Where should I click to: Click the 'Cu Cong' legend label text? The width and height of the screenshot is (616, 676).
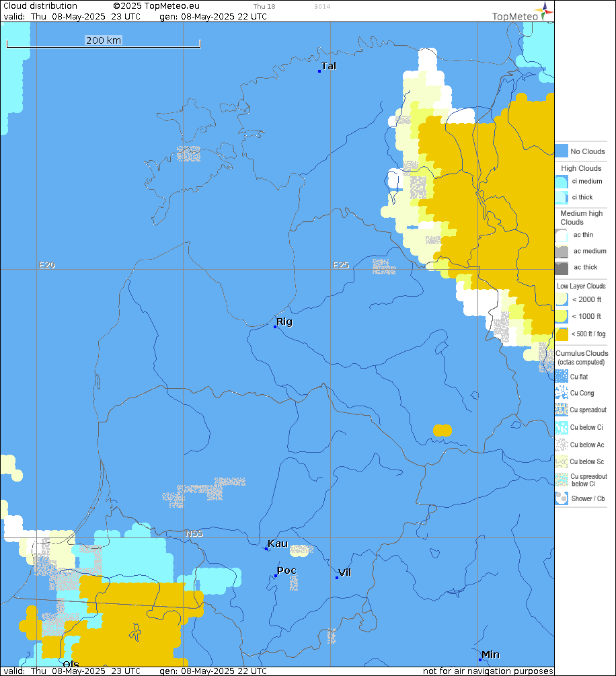[582, 393]
